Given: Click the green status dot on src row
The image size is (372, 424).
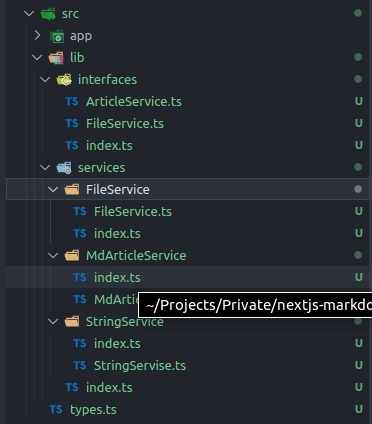Looking at the screenshot, I should tap(358, 13).
